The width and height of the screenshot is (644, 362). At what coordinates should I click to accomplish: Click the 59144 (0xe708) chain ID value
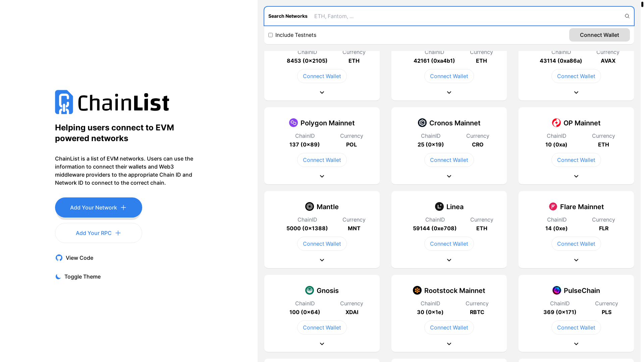point(435,228)
